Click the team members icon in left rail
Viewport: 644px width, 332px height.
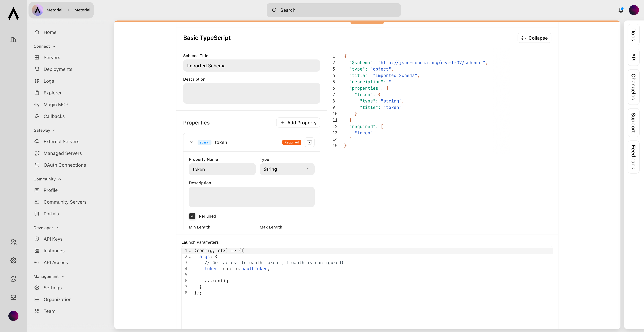click(x=13, y=242)
